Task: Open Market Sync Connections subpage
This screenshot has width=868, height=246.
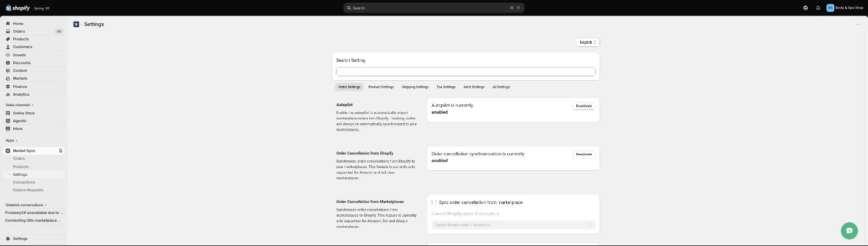Action: 24,182
